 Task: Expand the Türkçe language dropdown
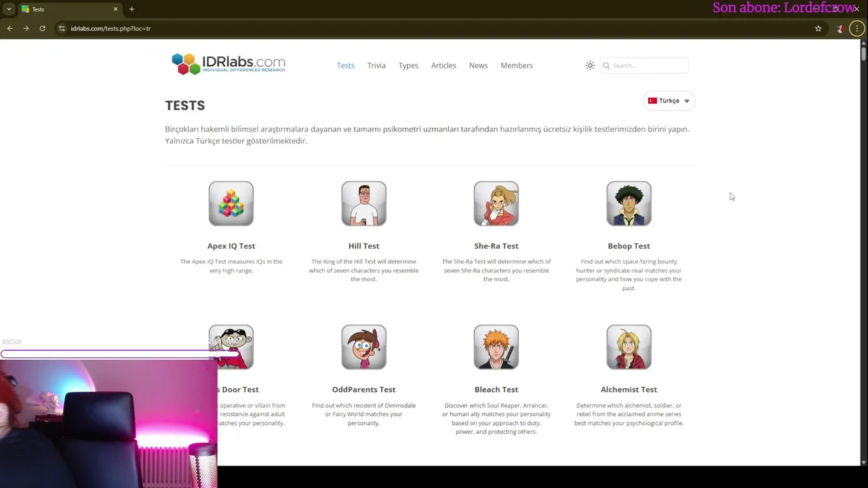(x=669, y=101)
